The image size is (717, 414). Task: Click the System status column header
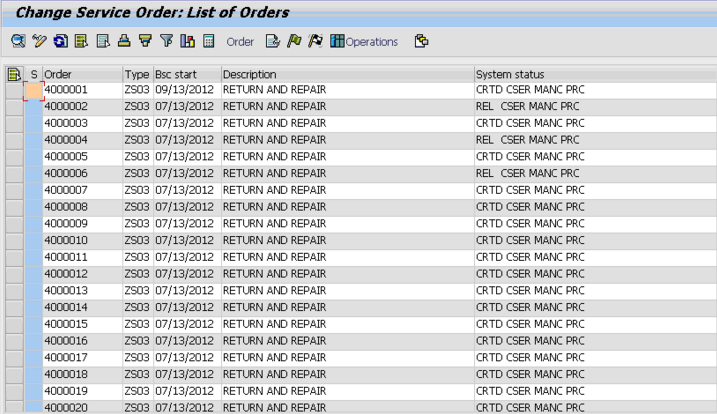tap(595, 74)
